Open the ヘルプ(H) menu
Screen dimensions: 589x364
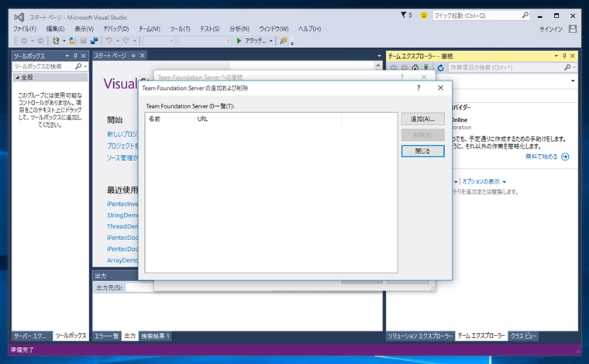coord(309,29)
